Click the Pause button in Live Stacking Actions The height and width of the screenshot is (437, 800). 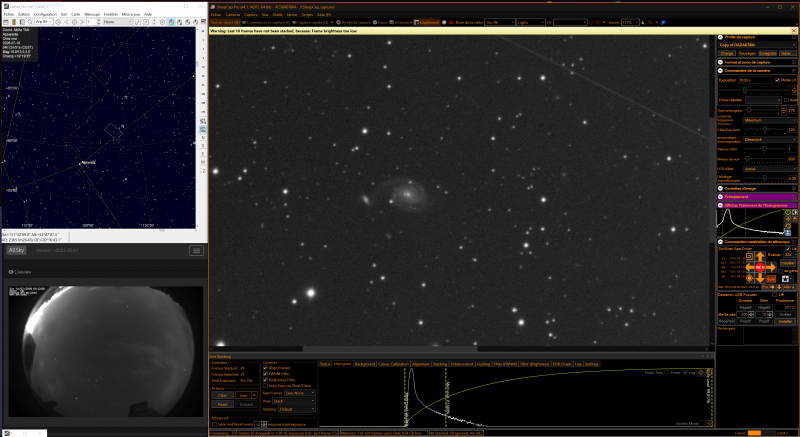point(222,404)
